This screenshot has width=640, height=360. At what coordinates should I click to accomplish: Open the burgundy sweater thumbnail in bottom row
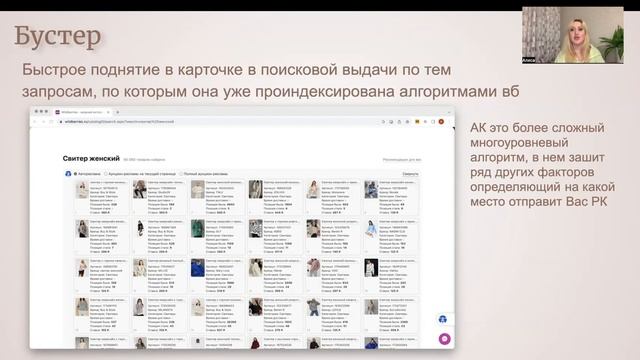[256, 343]
